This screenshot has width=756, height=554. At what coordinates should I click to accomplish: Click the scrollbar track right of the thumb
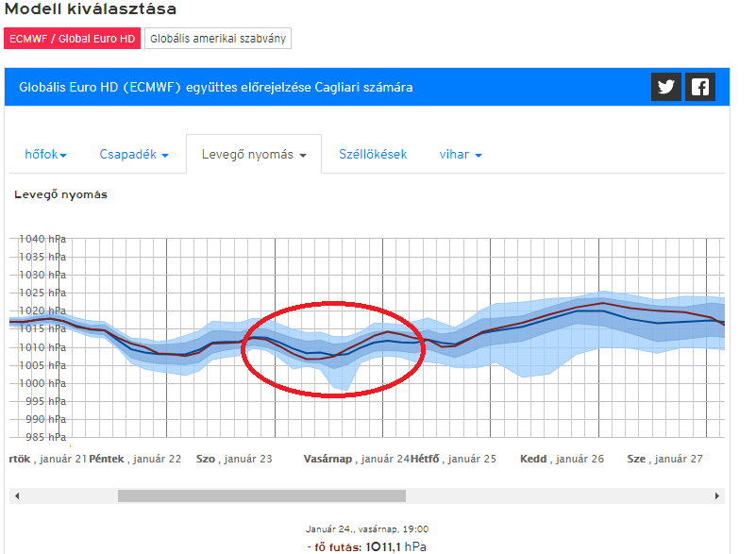(x=557, y=495)
